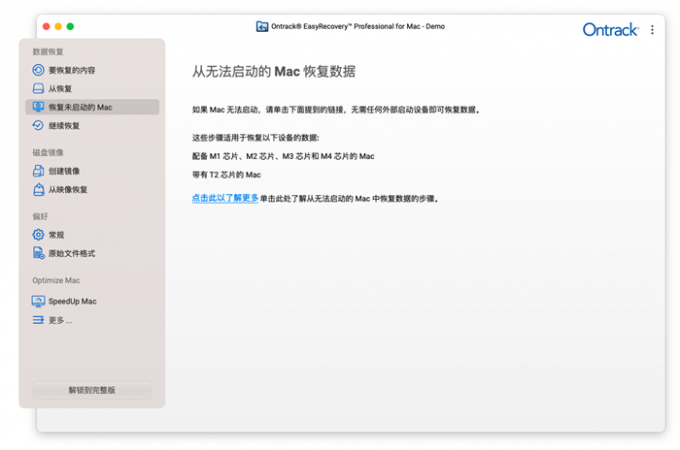Screen dimensions: 680x450
Task: Open the 常规 preferences item
Action: coord(92,235)
